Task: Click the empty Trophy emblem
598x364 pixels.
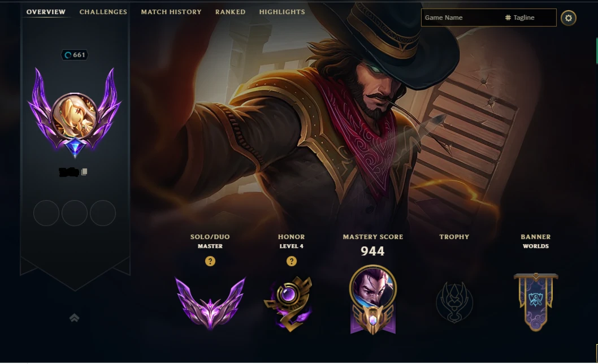Action: [x=454, y=302]
